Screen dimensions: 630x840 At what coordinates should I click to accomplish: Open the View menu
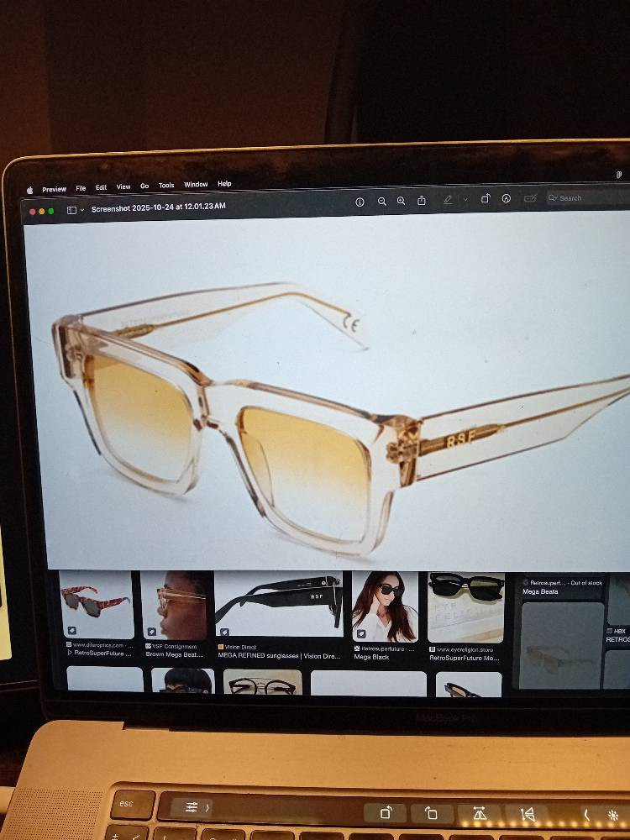123,186
